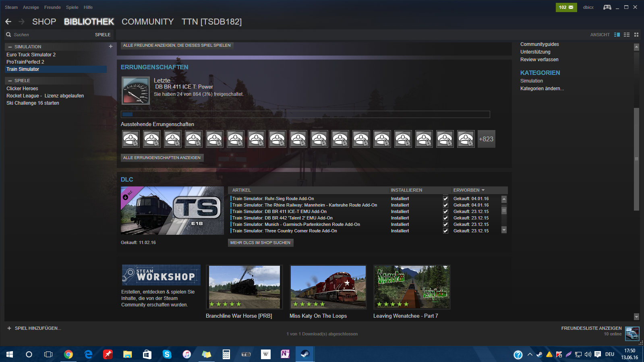Click the +823 remaining achievements tile
644x362 pixels.
[x=486, y=139]
